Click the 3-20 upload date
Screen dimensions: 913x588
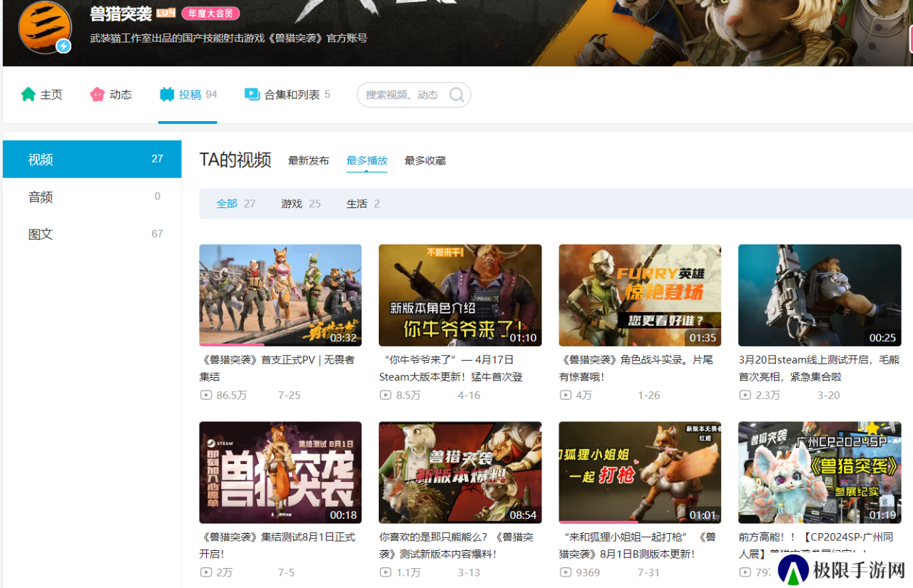828,395
